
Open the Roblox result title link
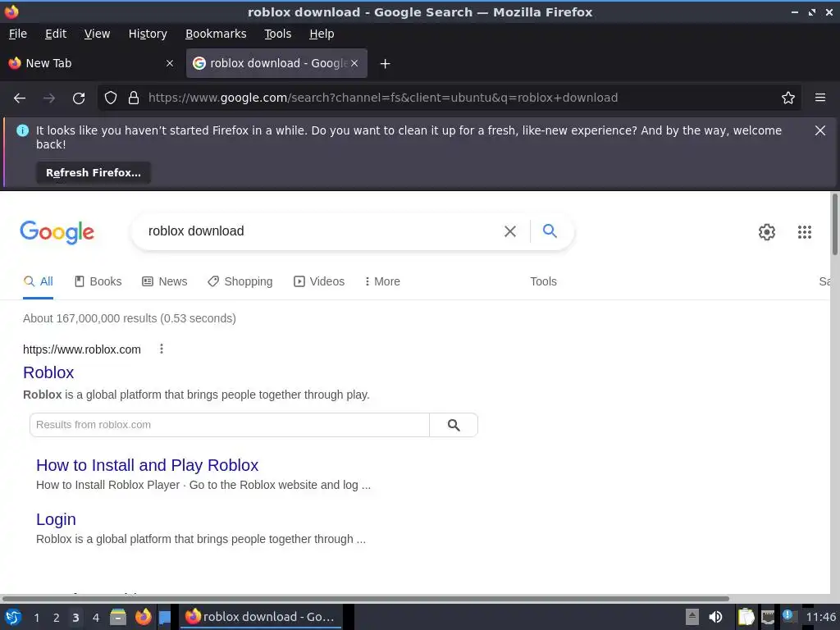(x=48, y=372)
